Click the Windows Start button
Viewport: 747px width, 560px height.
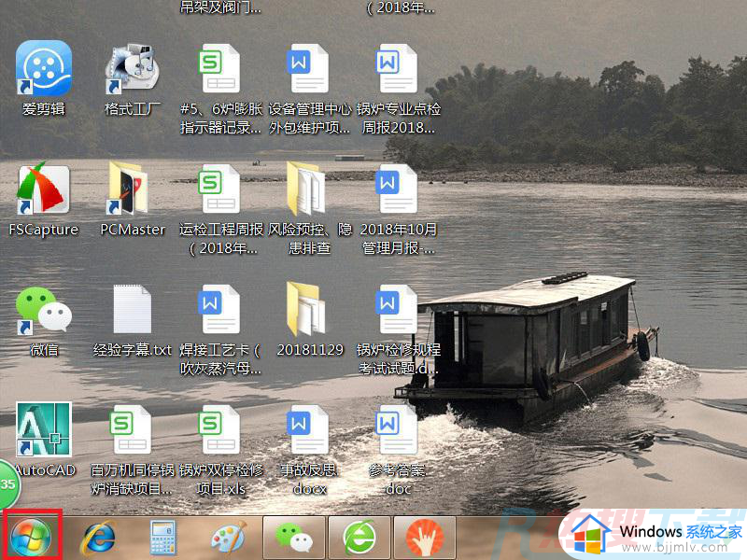32,536
